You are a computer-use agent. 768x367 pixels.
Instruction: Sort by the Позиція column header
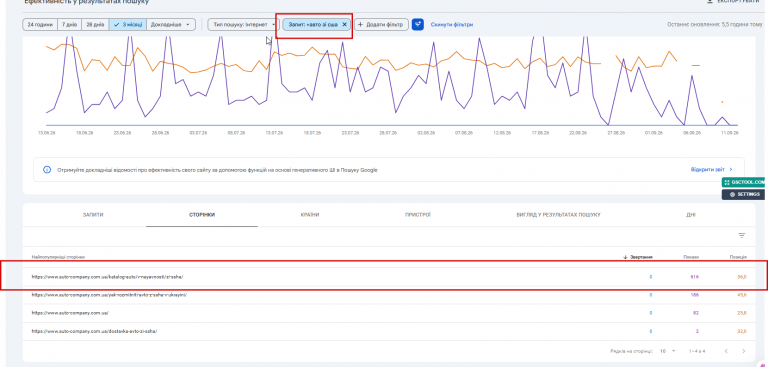738,257
